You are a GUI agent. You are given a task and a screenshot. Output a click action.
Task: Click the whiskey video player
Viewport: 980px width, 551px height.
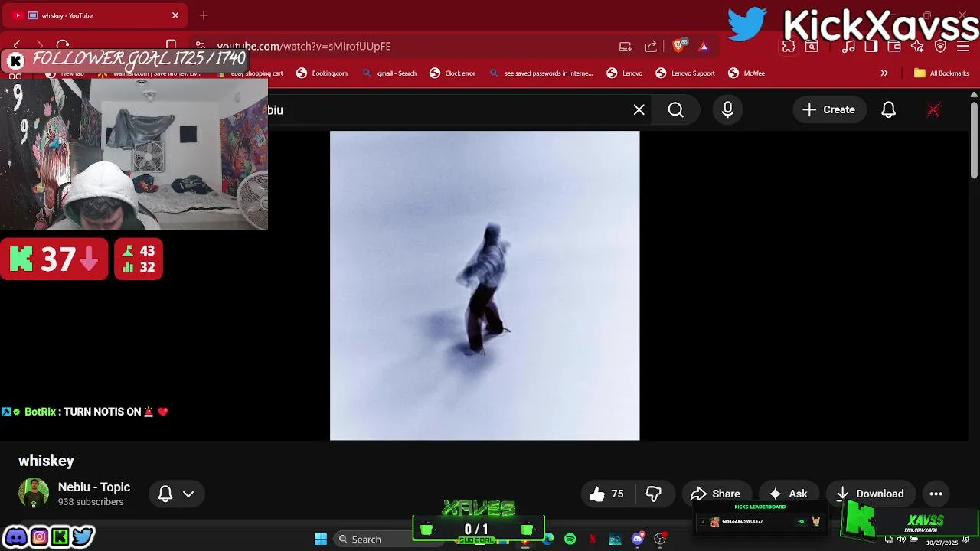point(485,285)
